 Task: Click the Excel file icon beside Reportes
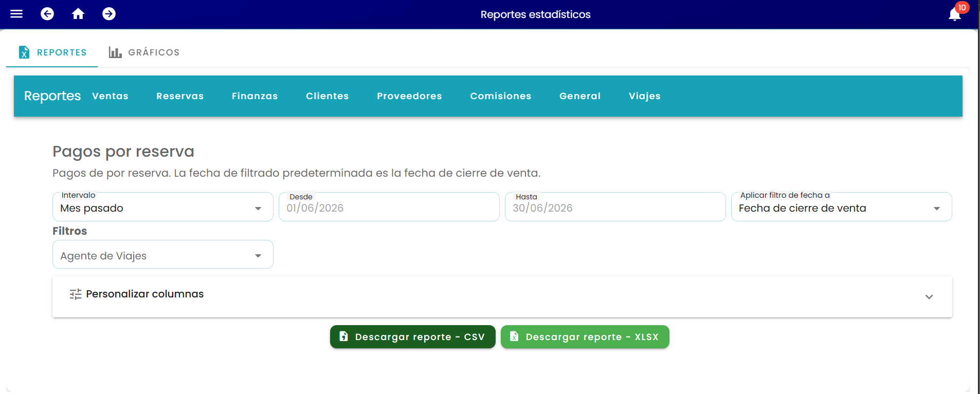coord(24,52)
